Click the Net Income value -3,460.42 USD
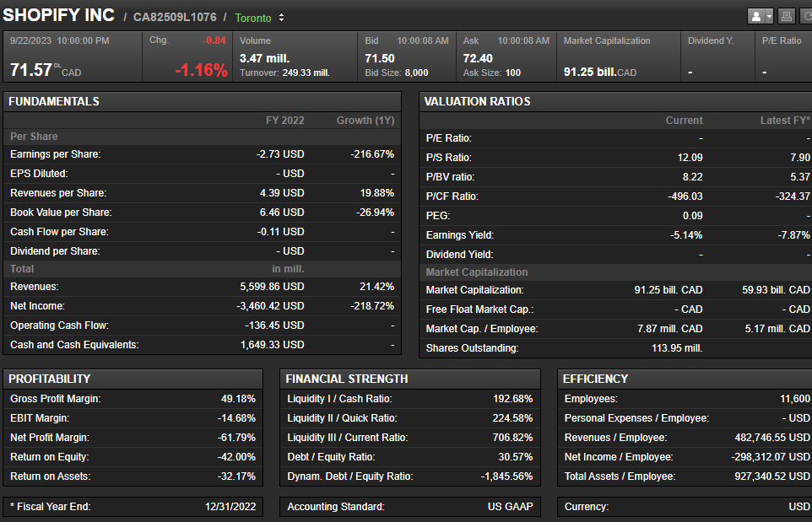The width and height of the screenshot is (812, 522). 270,306
